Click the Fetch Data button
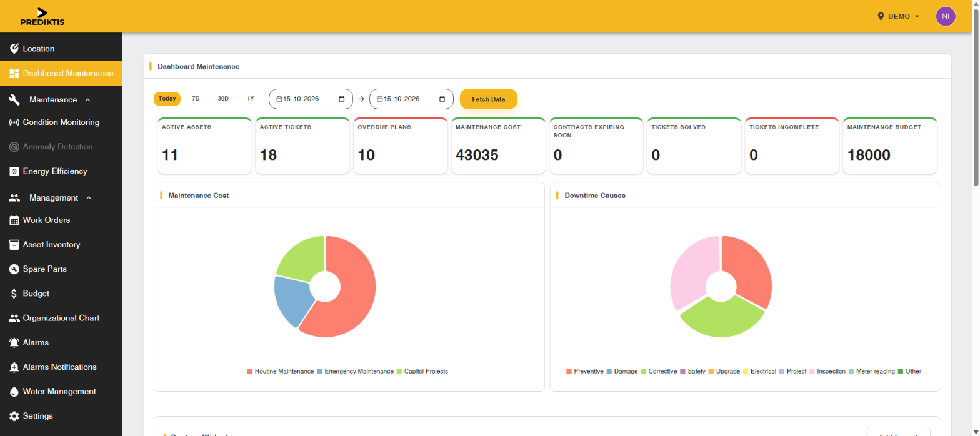The image size is (980, 436). pyautogui.click(x=489, y=99)
